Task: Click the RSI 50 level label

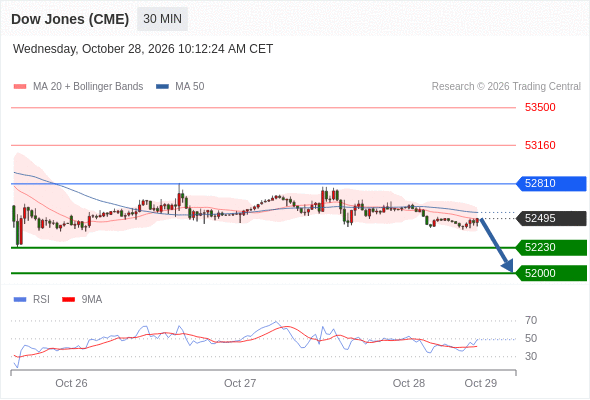Action: pyautogui.click(x=531, y=338)
